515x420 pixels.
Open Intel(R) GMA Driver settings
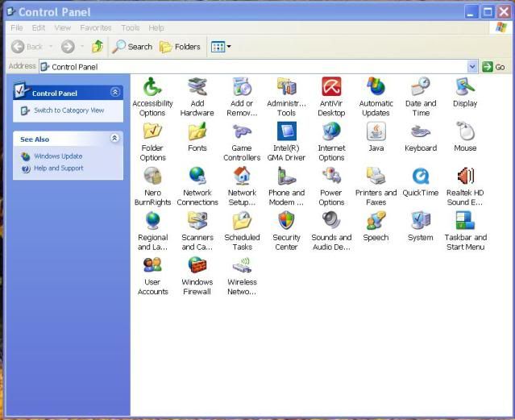click(x=287, y=132)
